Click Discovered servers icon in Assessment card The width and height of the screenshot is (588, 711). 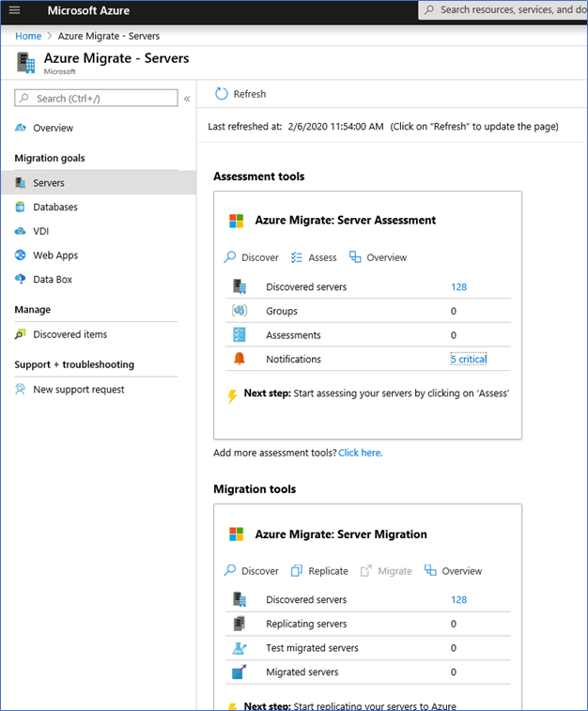240,286
